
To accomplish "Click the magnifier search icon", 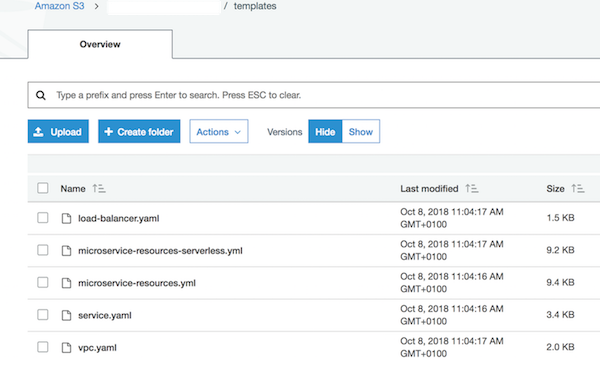I will point(41,95).
